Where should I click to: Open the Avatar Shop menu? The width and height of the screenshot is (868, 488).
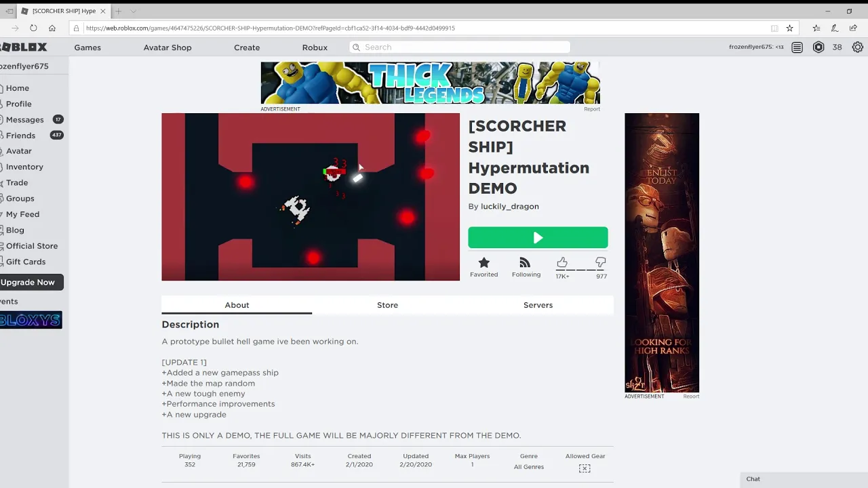(x=167, y=47)
